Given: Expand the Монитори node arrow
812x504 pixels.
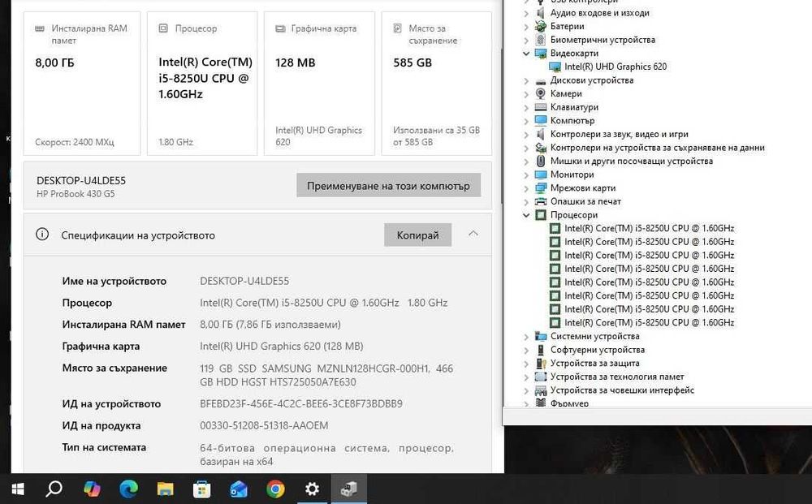Looking at the screenshot, I should click(526, 174).
